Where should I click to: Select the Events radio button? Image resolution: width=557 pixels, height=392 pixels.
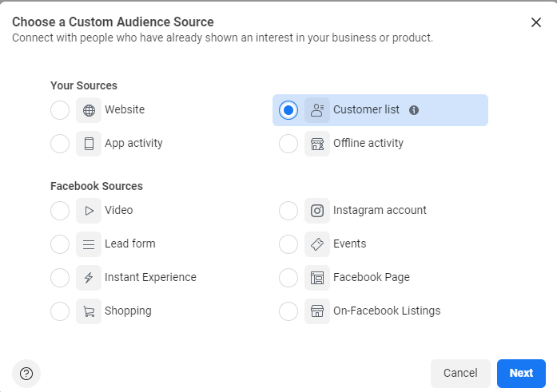click(288, 244)
